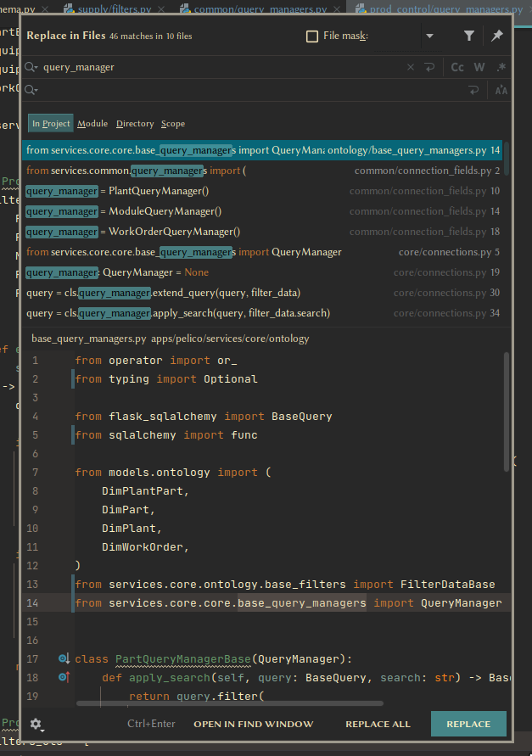Click overriding-method gutter icon on line 17

click(x=64, y=658)
